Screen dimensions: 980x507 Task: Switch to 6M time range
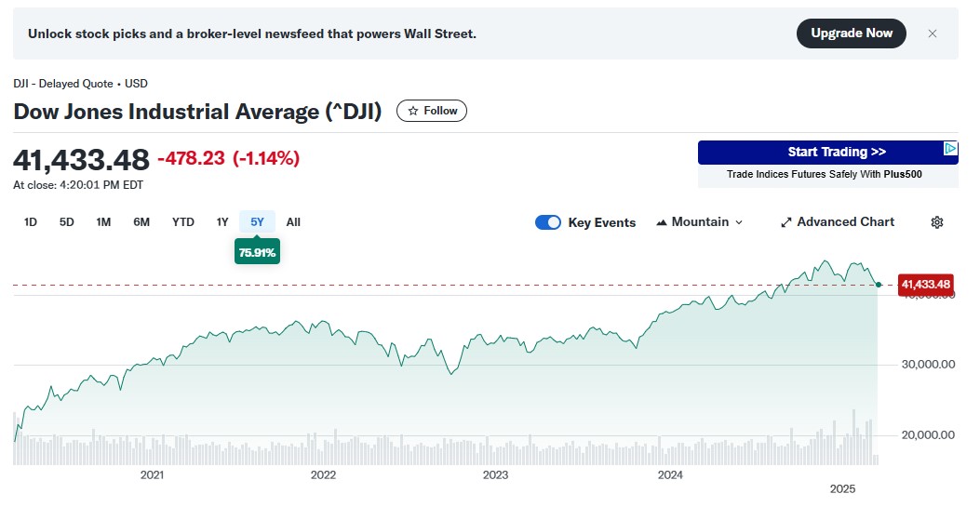(141, 221)
